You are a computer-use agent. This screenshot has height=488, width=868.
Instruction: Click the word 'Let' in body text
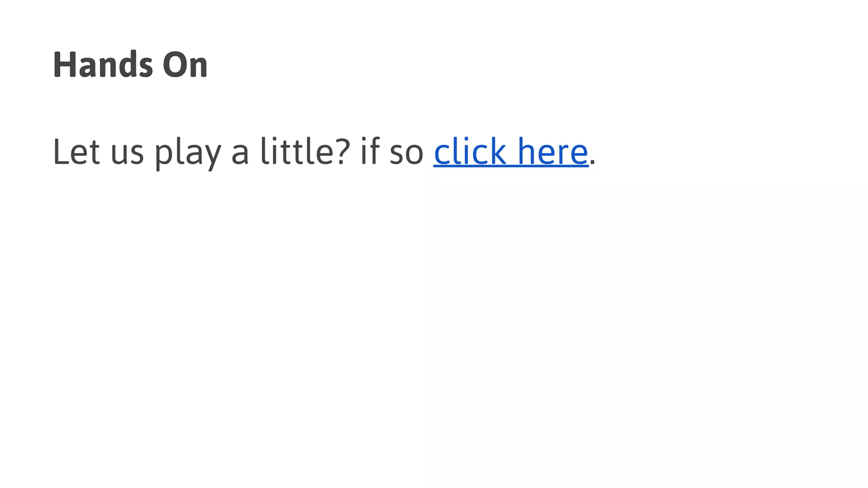click(76, 151)
